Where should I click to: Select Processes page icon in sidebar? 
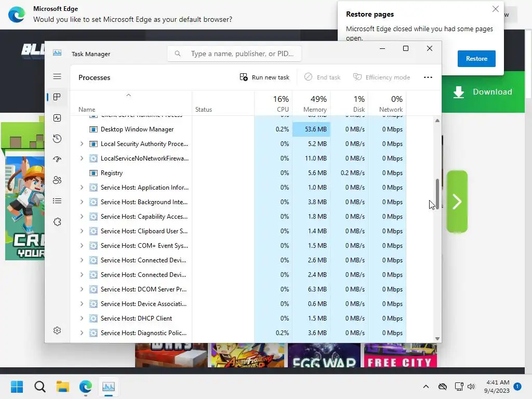tap(57, 97)
